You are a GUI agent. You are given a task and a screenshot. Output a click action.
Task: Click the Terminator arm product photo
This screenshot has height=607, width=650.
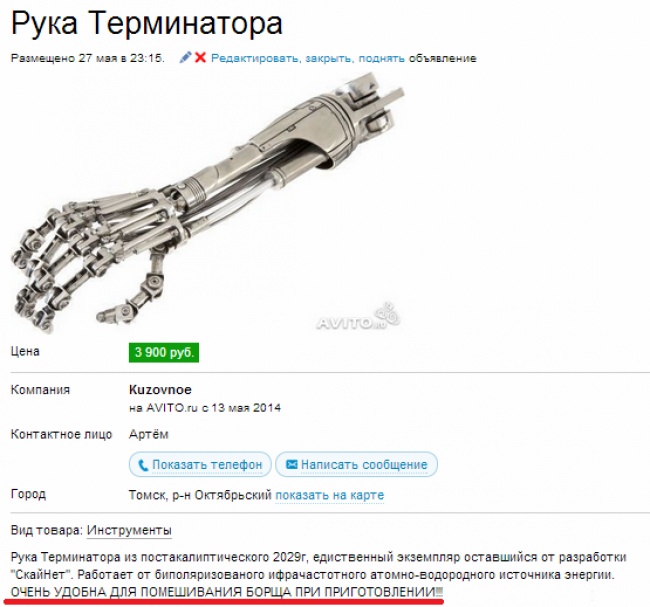pyautogui.click(x=207, y=203)
